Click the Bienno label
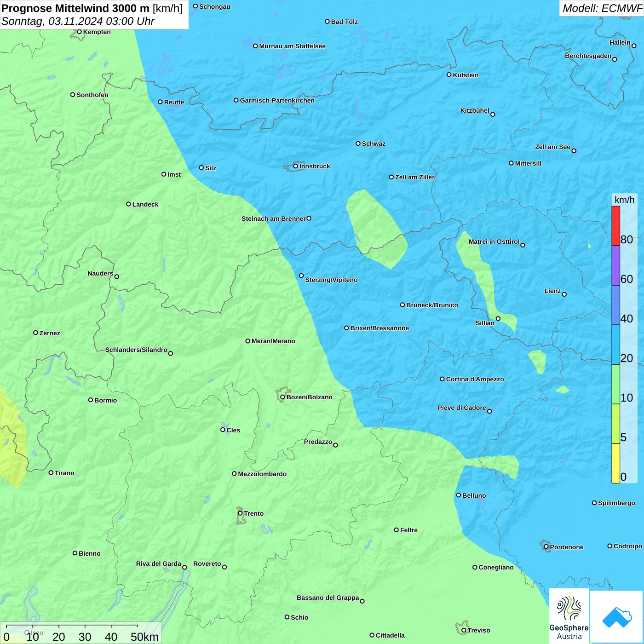The height and width of the screenshot is (644, 644). tap(90, 553)
